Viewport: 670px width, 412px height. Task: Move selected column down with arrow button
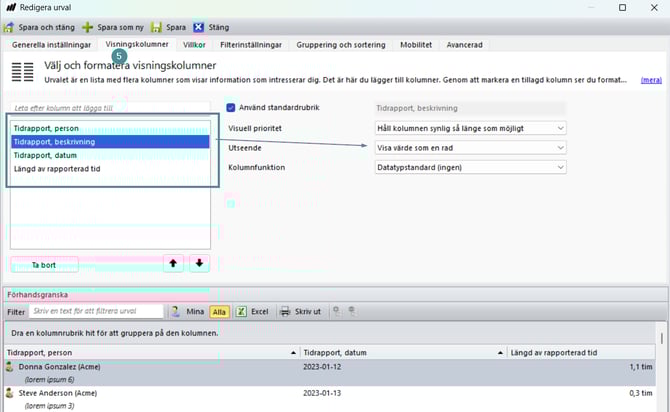(198, 263)
